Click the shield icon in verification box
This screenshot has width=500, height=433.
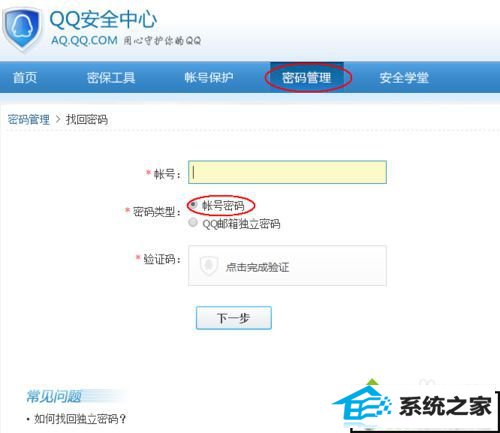209,266
